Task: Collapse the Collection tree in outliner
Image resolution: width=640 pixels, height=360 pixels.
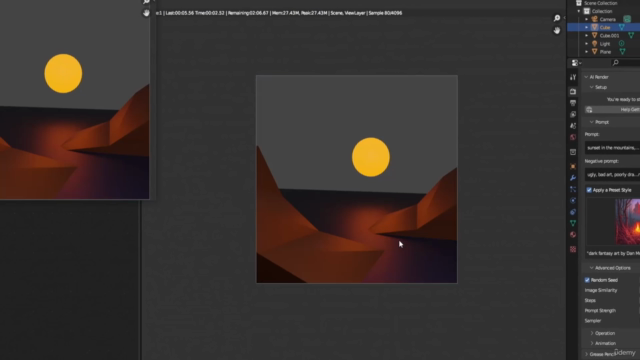Action: [x=579, y=11]
